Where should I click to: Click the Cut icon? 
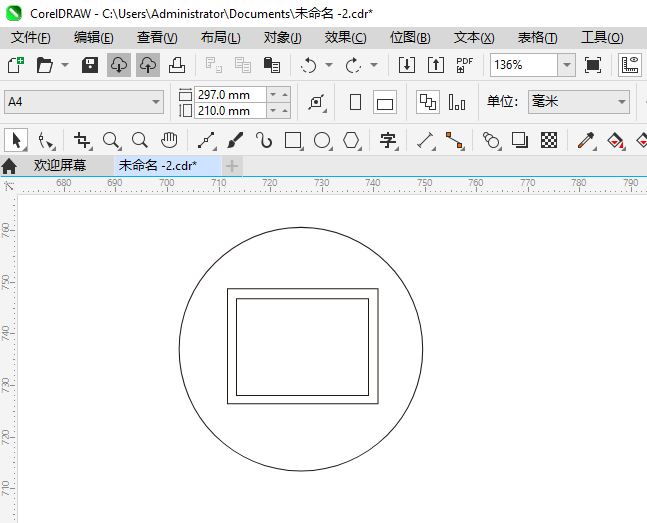coord(214,65)
